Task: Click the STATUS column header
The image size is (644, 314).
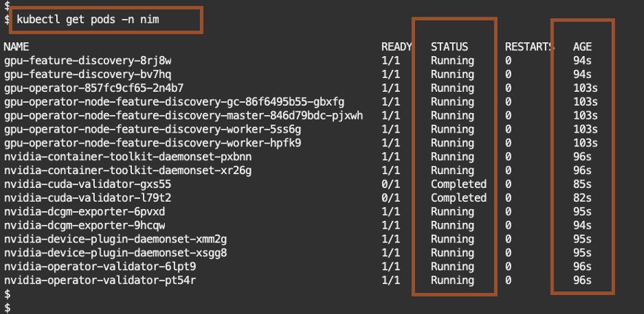Action: click(x=449, y=47)
